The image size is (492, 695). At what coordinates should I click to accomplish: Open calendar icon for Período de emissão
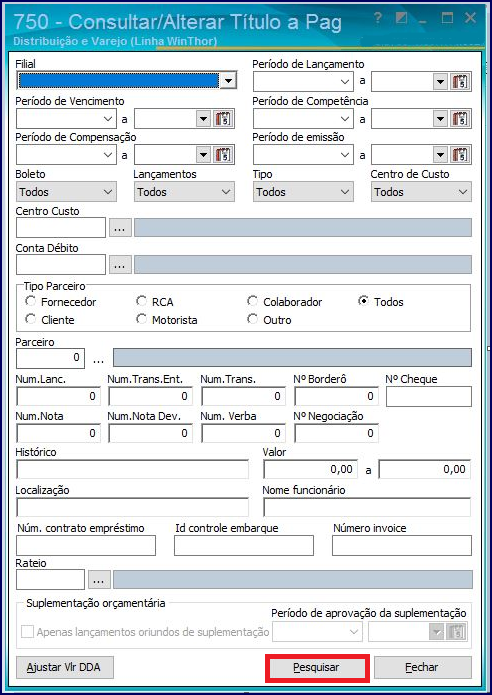(461, 155)
